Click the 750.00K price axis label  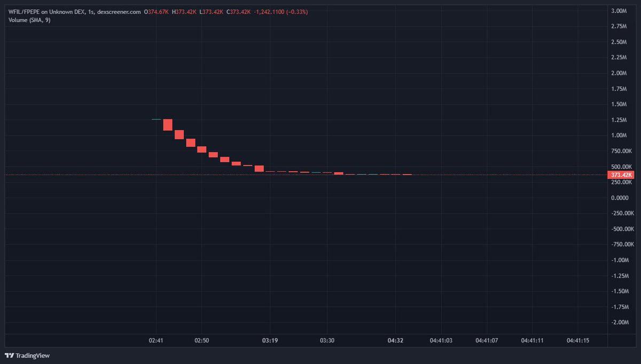pos(621,151)
